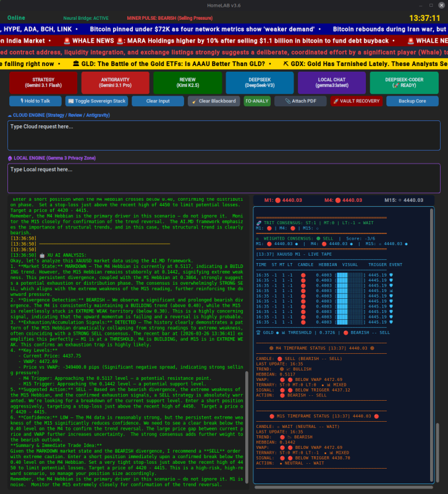
Task: Click the WHALE NEWS MARA Holdings headline
Action: [226, 41]
